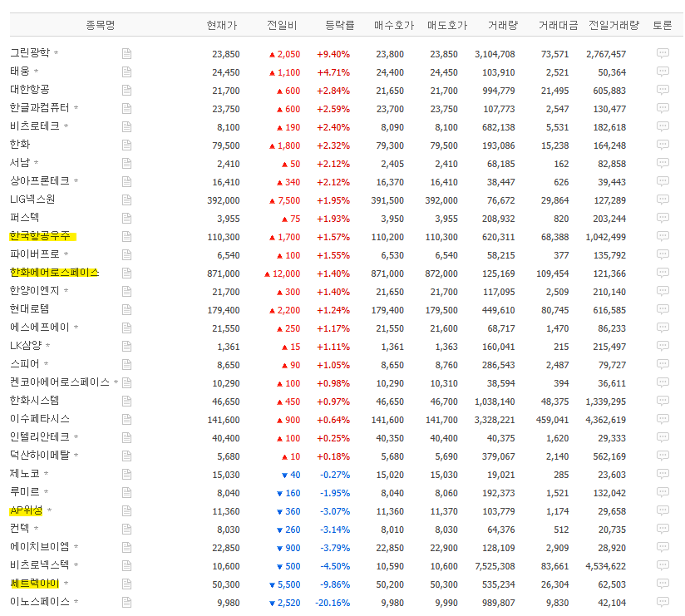Screen dimensions: 685x616
Task: Open the 한화시스템 stock link
Action: pyautogui.click(x=35, y=400)
